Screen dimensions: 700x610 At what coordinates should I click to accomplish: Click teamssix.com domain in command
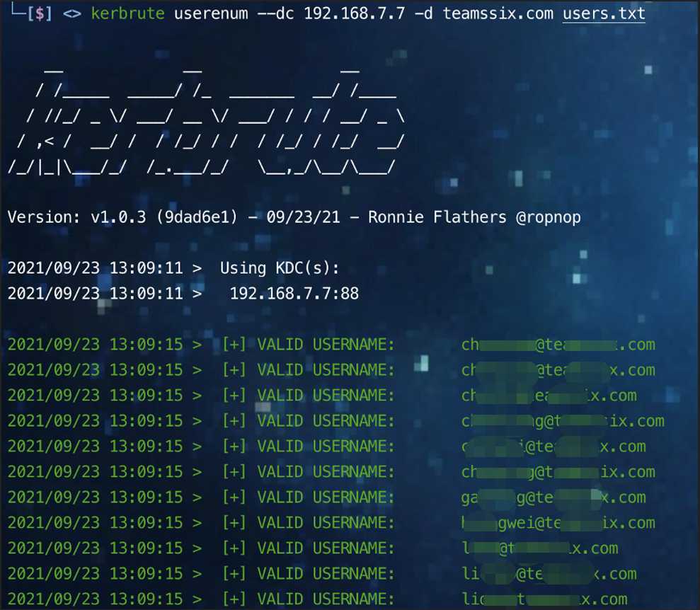click(498, 13)
